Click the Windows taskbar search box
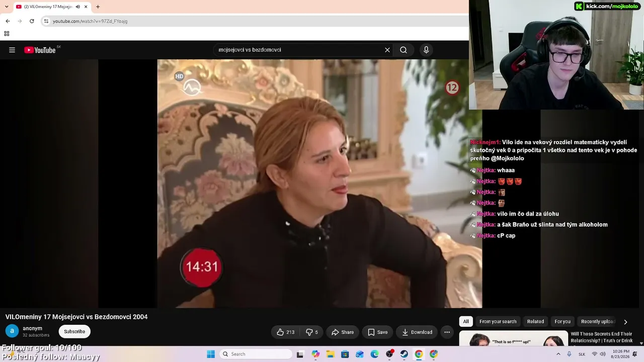Screen dimensions: 644x362 point(255,354)
